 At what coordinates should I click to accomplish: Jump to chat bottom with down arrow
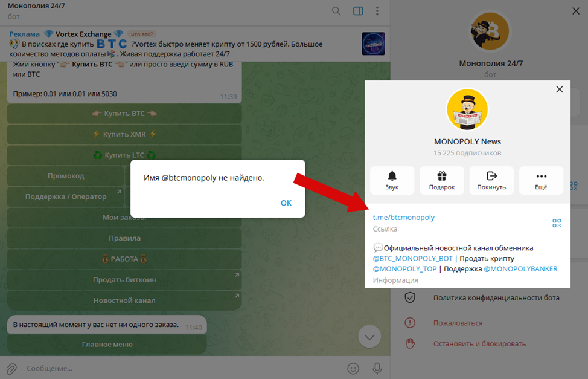369,337
